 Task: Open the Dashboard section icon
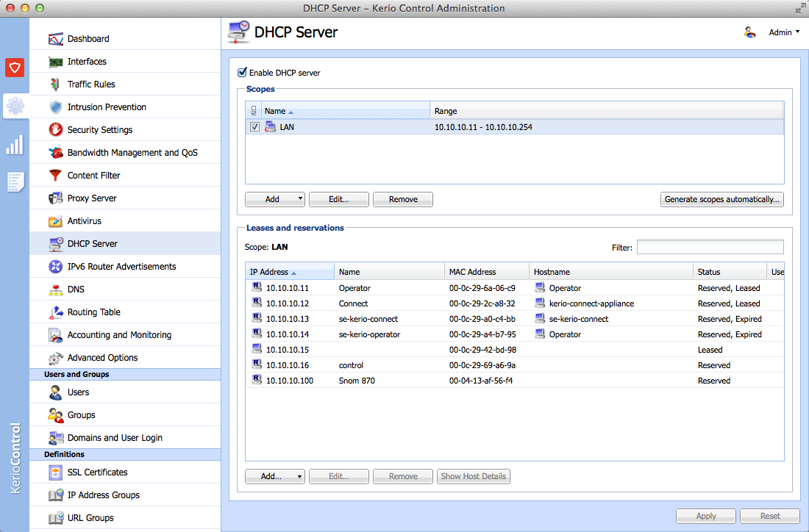point(56,39)
